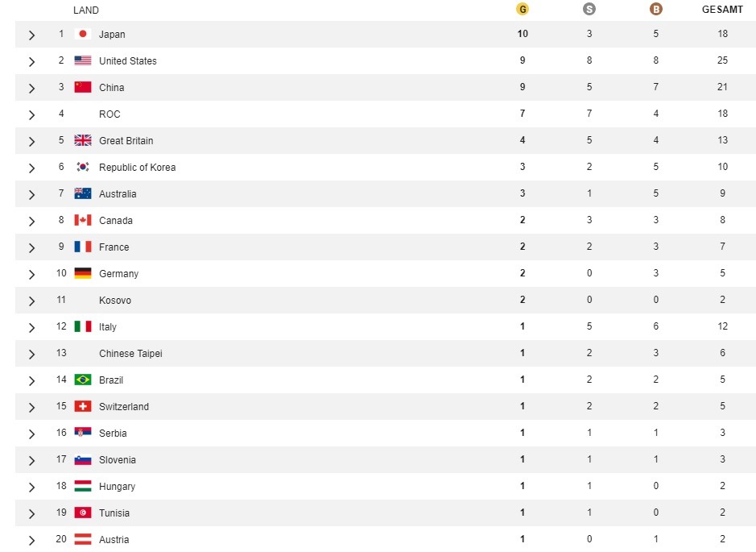Click the United States flag icon
756x552 pixels.
point(83,60)
